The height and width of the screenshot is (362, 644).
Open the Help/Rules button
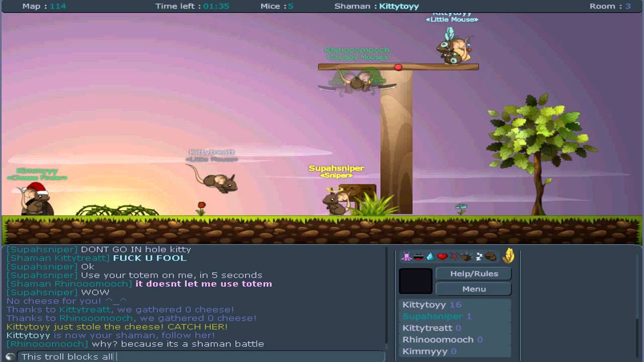[x=474, y=274]
